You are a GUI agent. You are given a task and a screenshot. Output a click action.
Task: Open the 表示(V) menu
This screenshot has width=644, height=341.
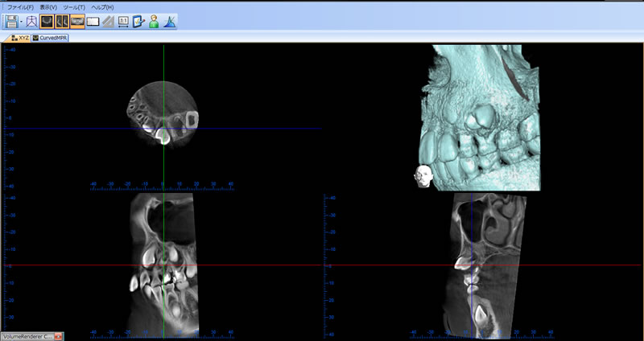pyautogui.click(x=48, y=6)
